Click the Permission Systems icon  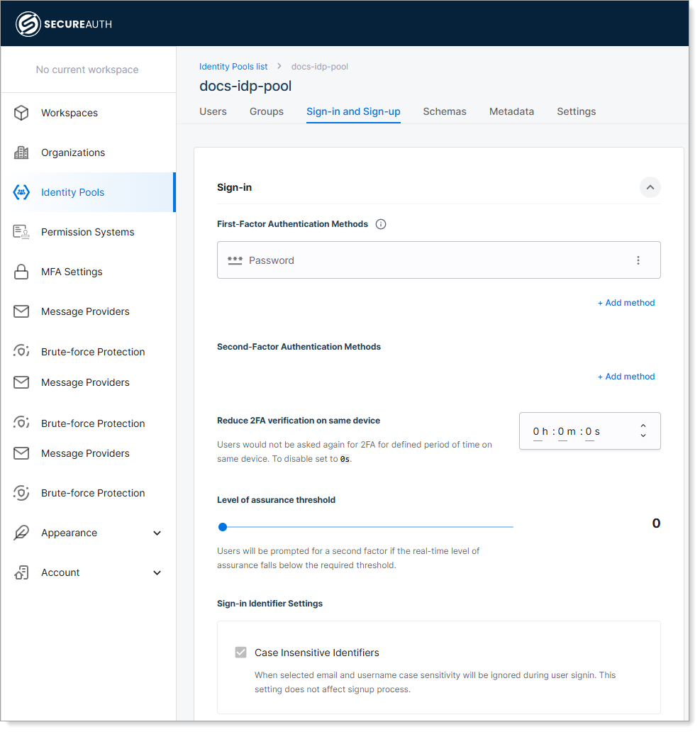[21, 232]
